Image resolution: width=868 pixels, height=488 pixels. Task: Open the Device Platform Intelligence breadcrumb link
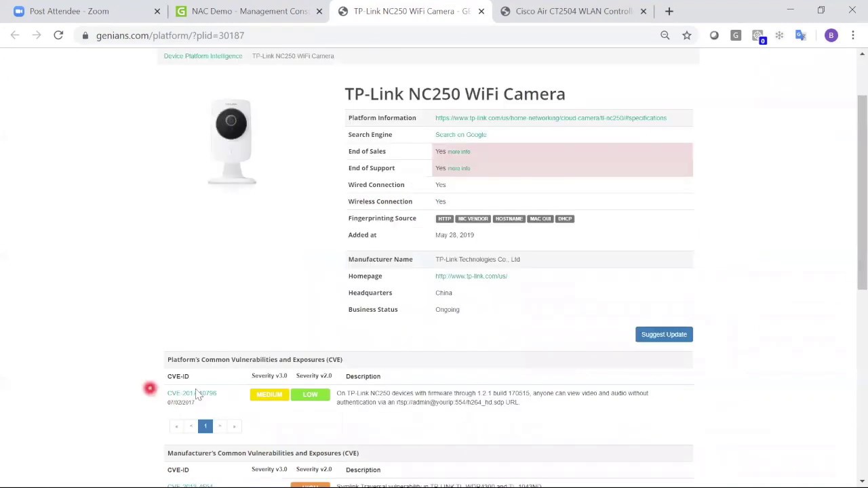pos(203,56)
